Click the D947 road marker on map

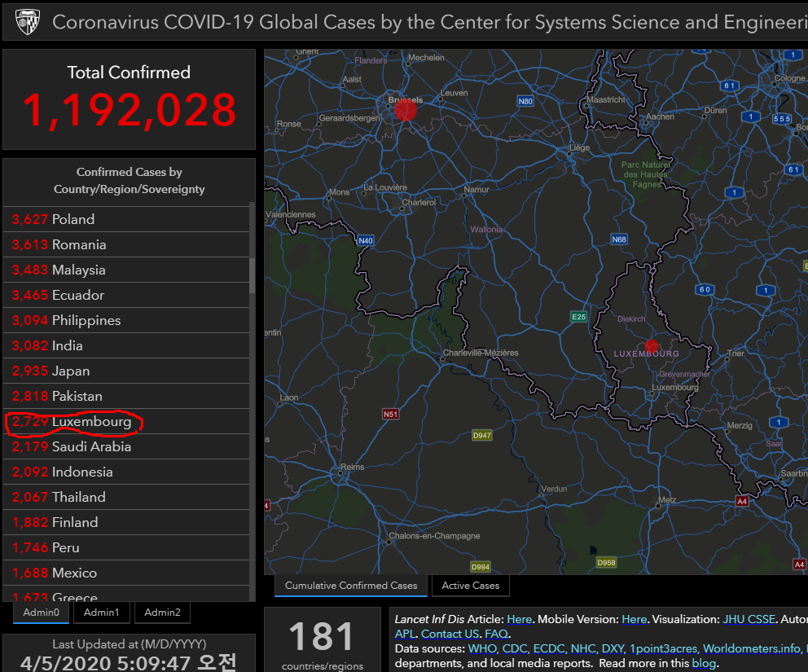(482, 436)
